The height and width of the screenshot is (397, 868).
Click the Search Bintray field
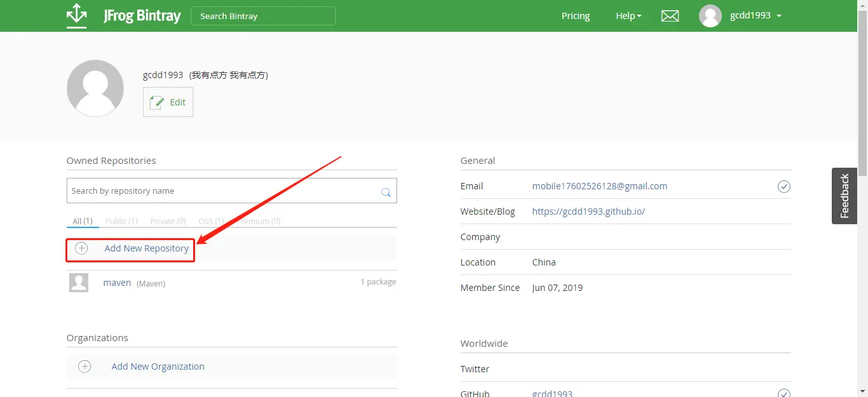pyautogui.click(x=263, y=16)
